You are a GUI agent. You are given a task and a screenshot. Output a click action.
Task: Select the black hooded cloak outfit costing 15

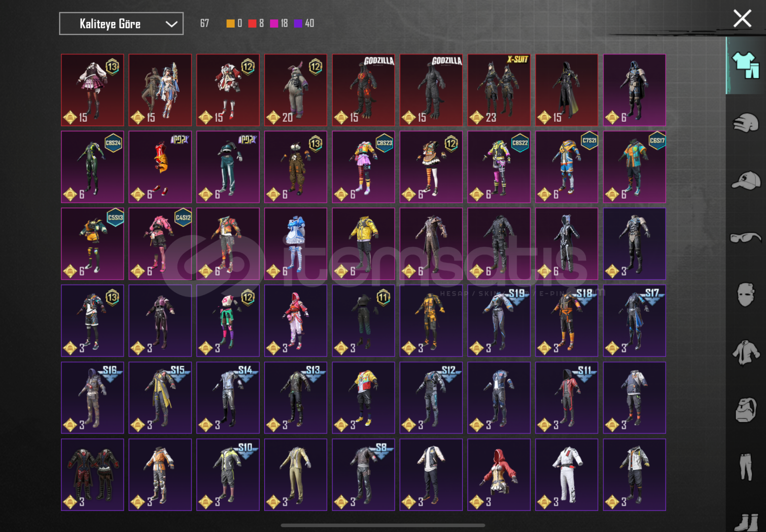click(x=567, y=90)
